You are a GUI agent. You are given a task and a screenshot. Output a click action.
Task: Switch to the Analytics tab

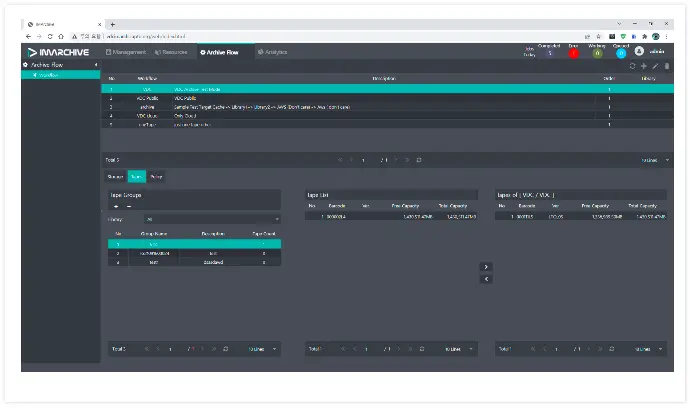click(272, 51)
